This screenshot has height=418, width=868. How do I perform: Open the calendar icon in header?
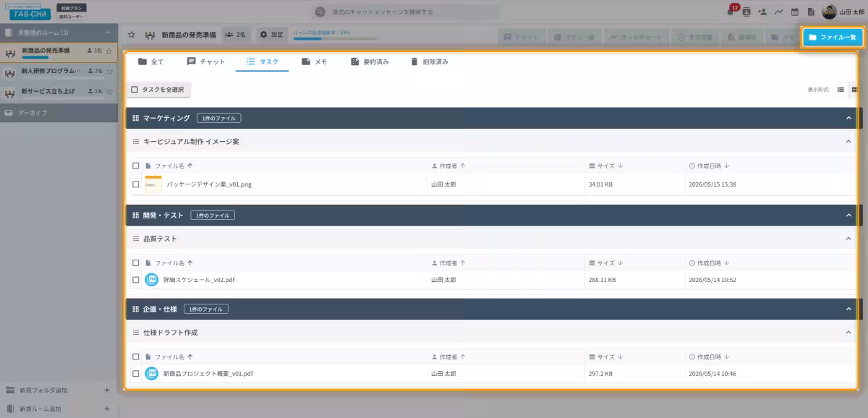click(795, 12)
